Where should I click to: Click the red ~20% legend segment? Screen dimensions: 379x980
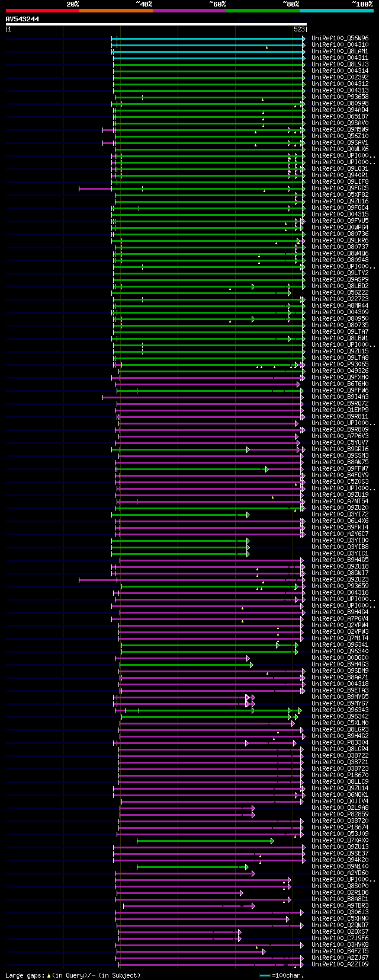click(x=42, y=11)
